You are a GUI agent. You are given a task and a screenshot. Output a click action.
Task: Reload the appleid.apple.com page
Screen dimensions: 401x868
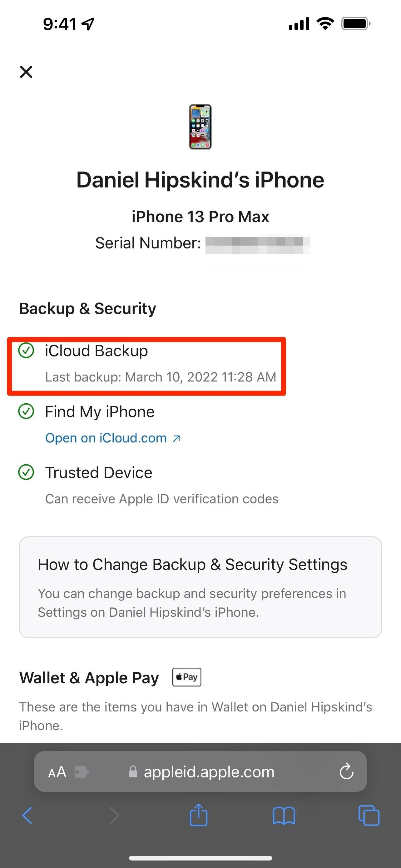click(x=346, y=771)
